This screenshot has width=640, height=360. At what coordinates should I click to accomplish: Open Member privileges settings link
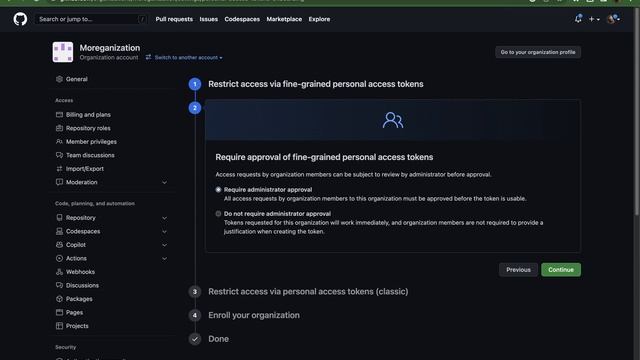91,142
